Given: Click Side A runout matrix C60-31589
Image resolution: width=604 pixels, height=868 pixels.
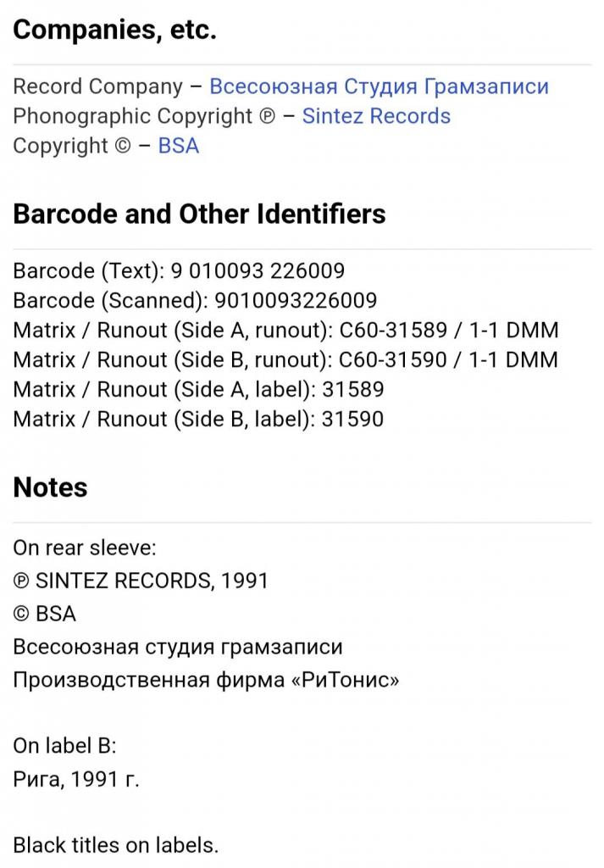Looking at the screenshot, I should 393,331.
